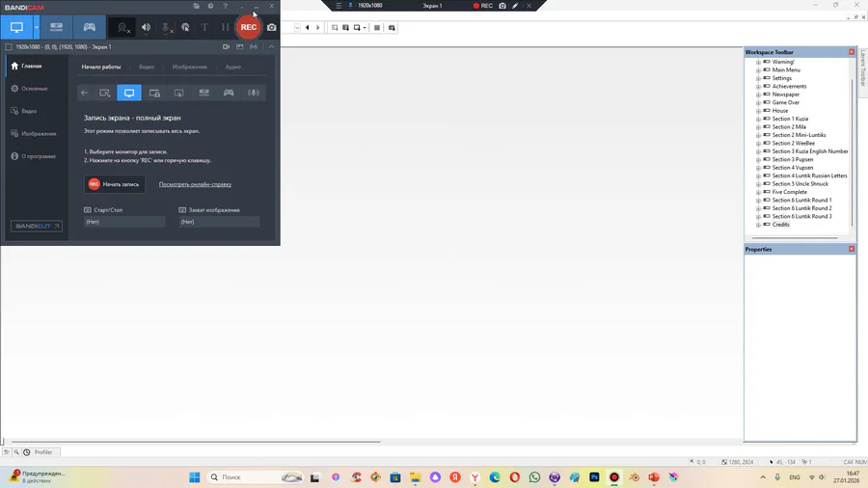Click the left arrow in editor toolbar
Image resolution: width=868 pixels, height=488 pixels.
pyautogui.click(x=308, y=28)
